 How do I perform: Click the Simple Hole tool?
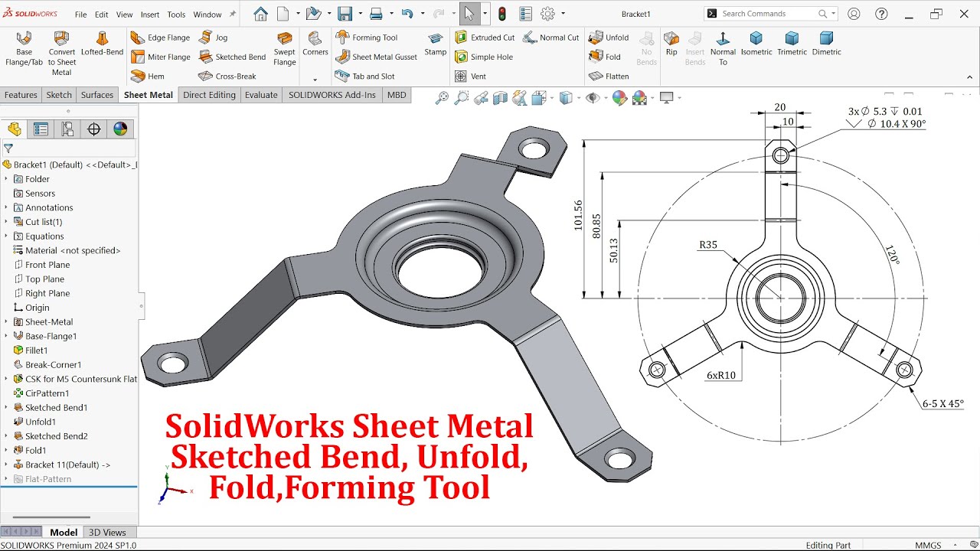click(483, 57)
